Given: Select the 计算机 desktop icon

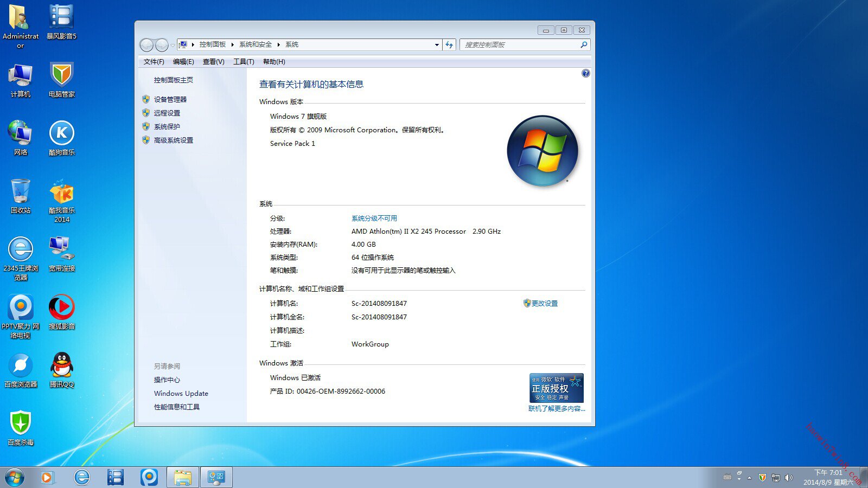Looking at the screenshot, I should [x=21, y=80].
